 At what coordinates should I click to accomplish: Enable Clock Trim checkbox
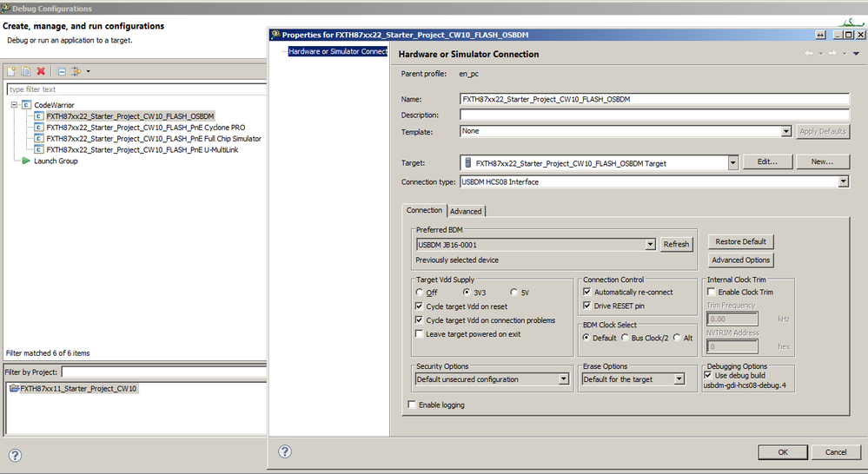click(712, 292)
